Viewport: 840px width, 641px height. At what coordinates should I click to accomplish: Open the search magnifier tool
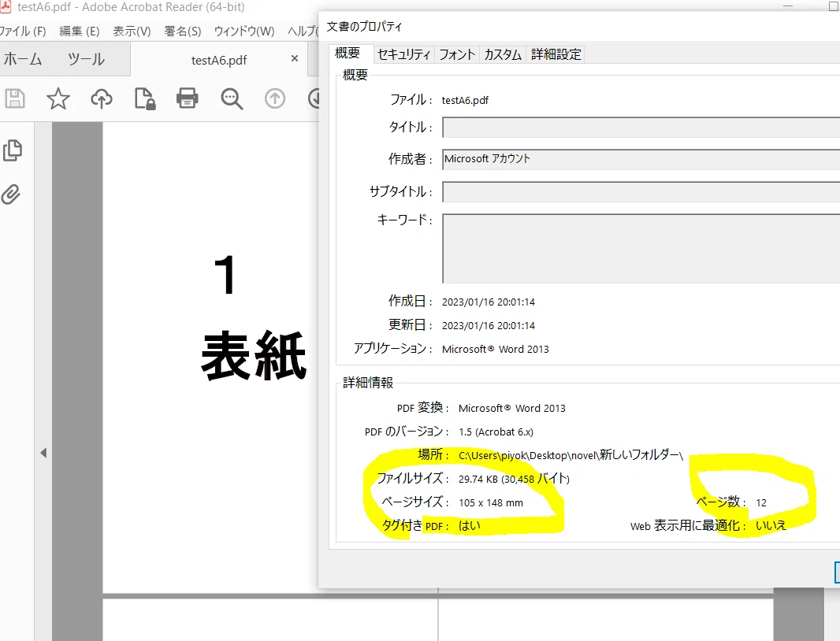(232, 98)
